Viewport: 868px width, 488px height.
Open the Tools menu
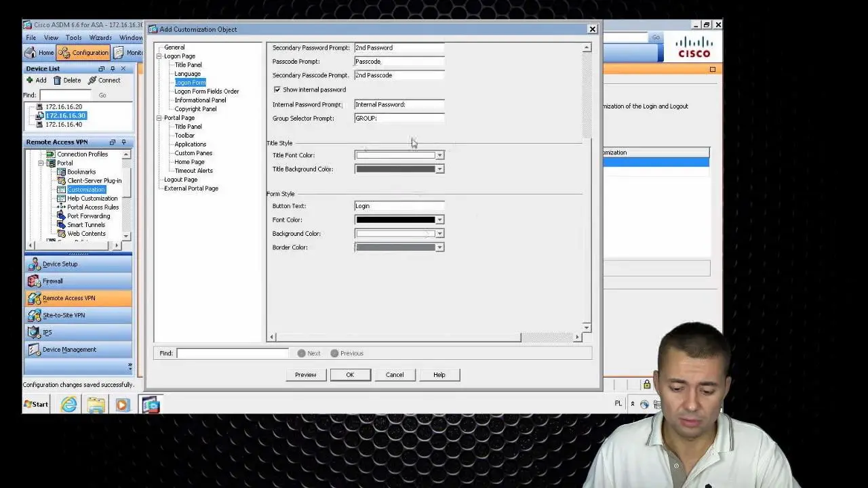(73, 38)
